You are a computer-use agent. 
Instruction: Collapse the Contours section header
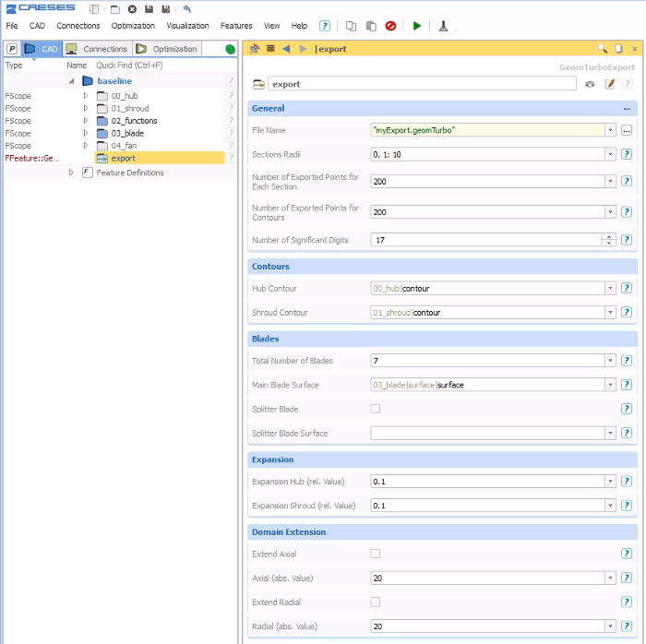[x=442, y=267]
